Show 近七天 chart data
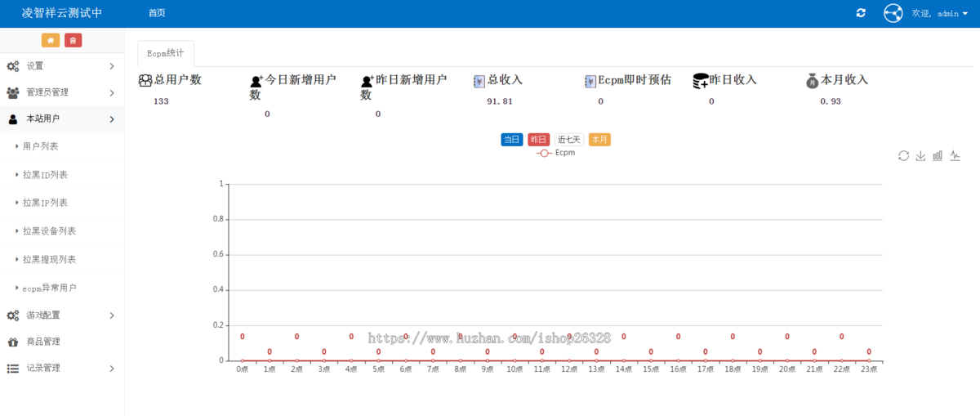This screenshot has height=416, width=980. (x=569, y=140)
